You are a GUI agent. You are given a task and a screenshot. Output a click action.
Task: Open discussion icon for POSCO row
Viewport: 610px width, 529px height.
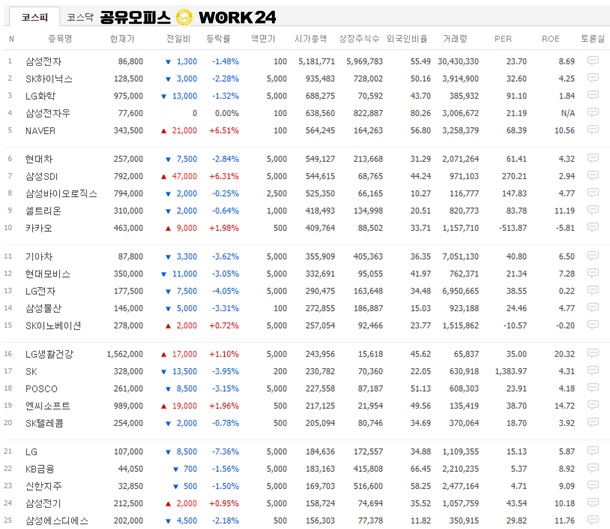click(592, 388)
